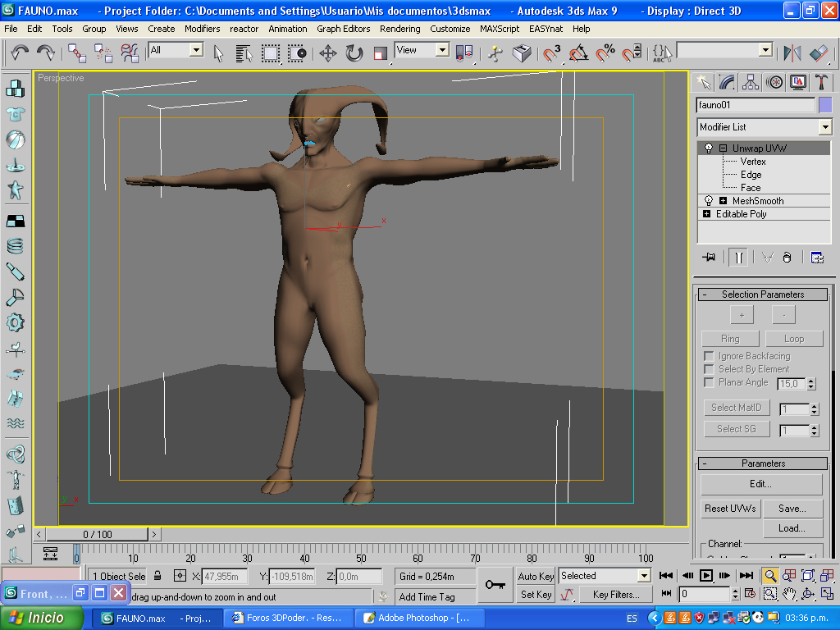The height and width of the screenshot is (630, 840).
Task: Click the fauno01 object name field
Action: pyautogui.click(x=755, y=105)
